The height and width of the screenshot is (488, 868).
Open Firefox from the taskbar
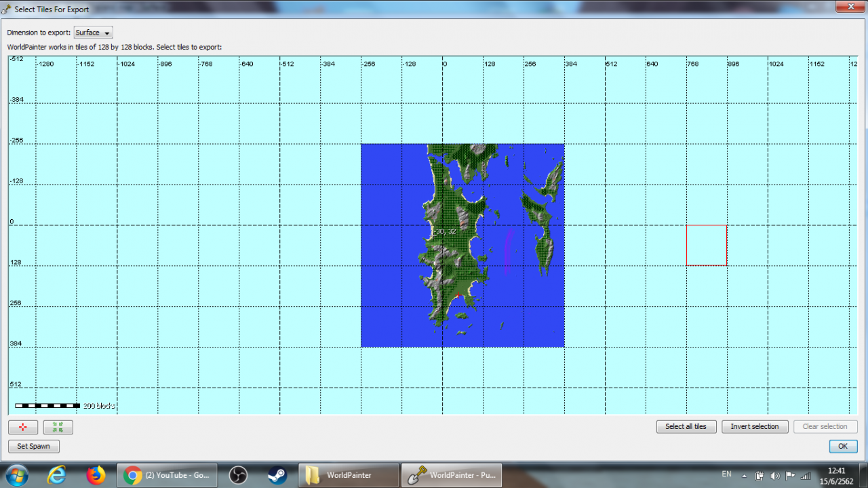click(96, 474)
